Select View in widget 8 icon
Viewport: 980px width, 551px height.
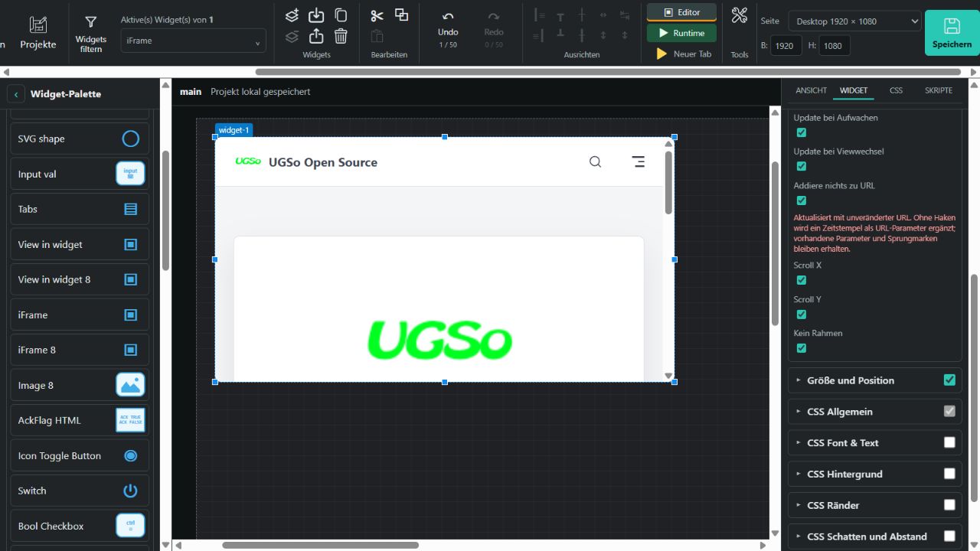pos(131,279)
